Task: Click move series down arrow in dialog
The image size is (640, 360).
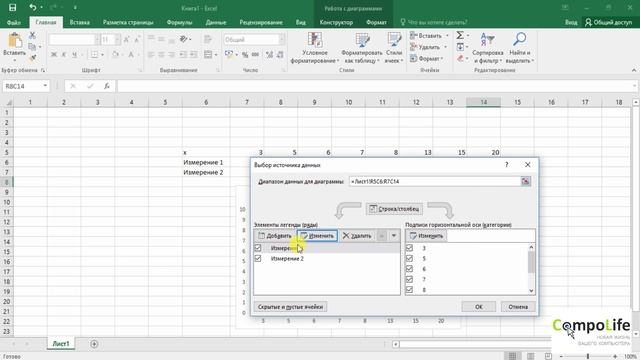Action: [394, 236]
